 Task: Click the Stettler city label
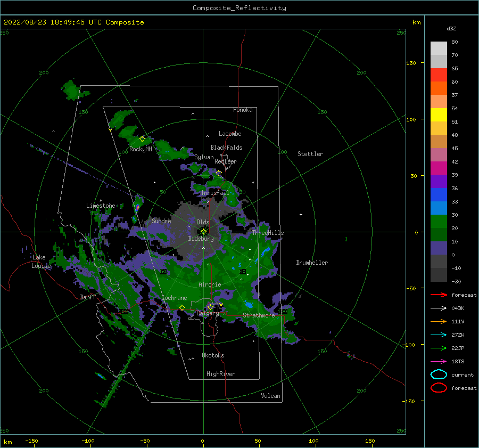[310, 154]
